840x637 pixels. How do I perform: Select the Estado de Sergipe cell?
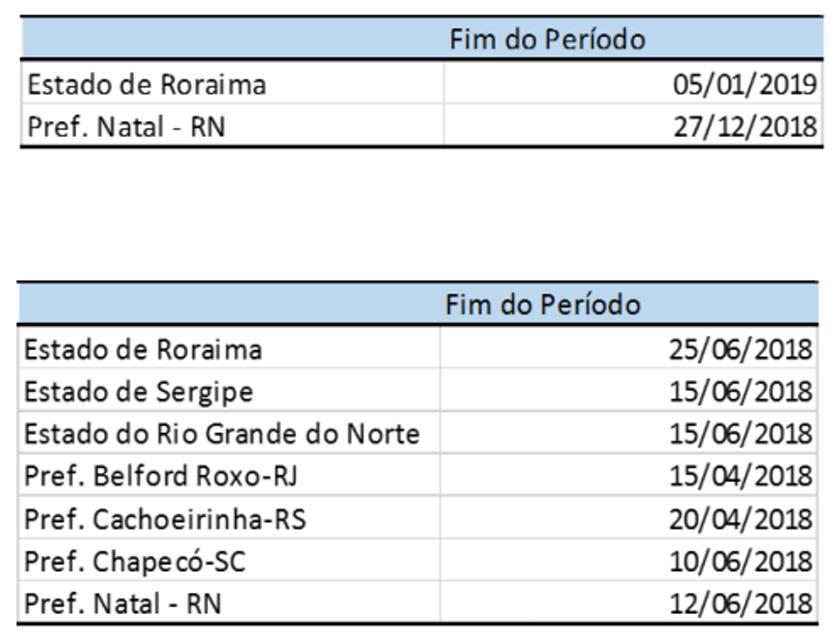[x=139, y=391]
